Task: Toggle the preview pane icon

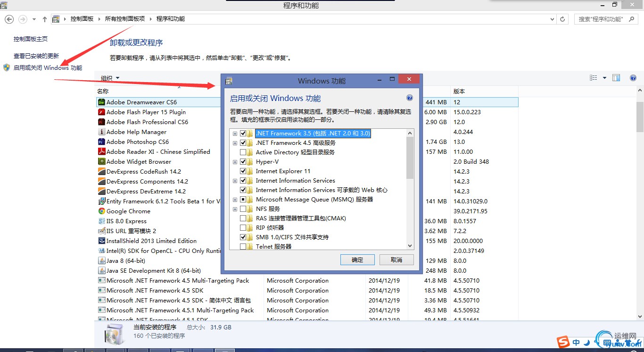Action: click(616, 78)
